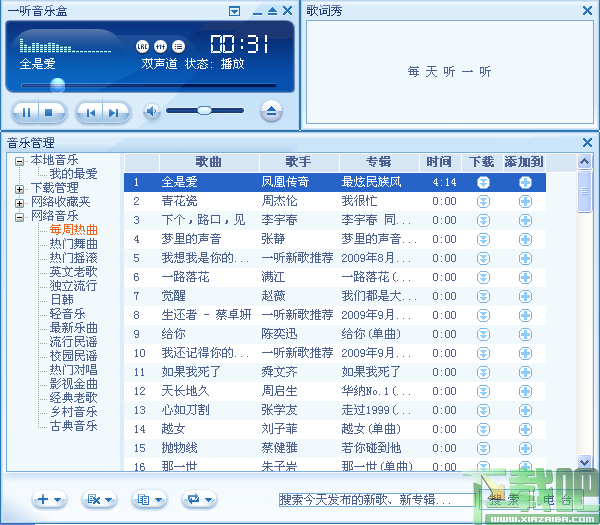
Task: Download song 青花瓷
Action: (483, 201)
